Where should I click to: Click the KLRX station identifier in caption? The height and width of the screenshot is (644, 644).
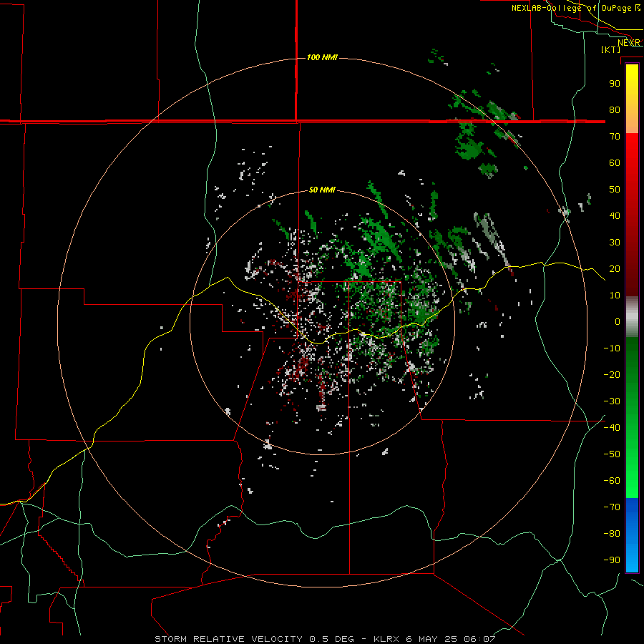tap(386, 639)
